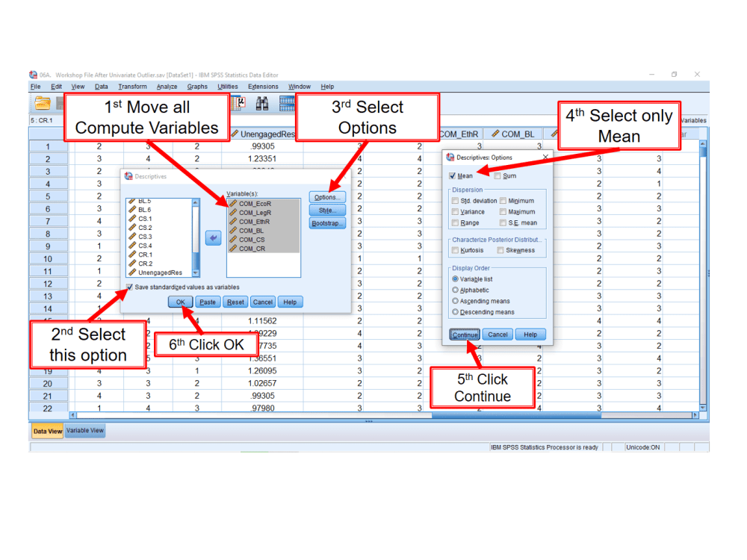Uncheck the Mean statistic checkbox

click(x=452, y=175)
